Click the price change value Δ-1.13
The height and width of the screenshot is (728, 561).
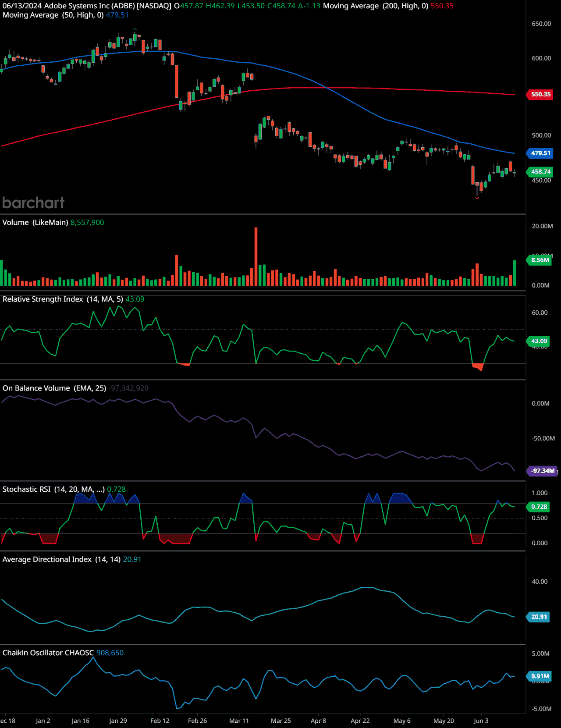309,6
